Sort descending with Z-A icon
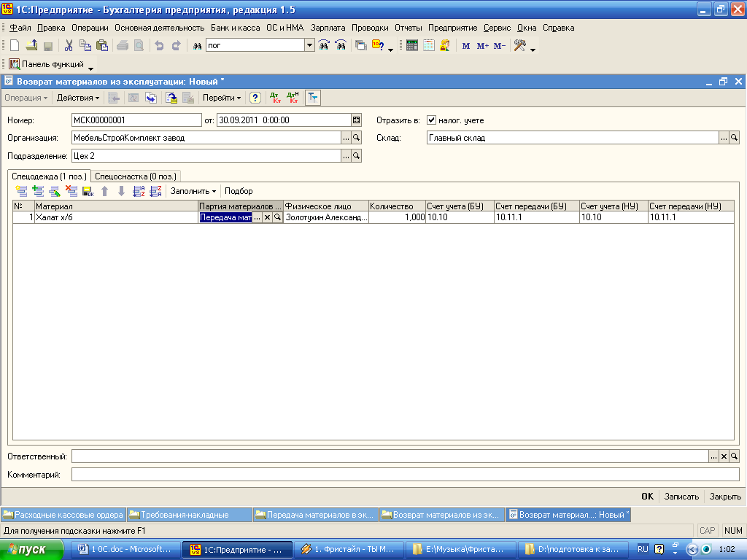Image resolution: width=747 pixels, height=560 pixels. coord(155,192)
